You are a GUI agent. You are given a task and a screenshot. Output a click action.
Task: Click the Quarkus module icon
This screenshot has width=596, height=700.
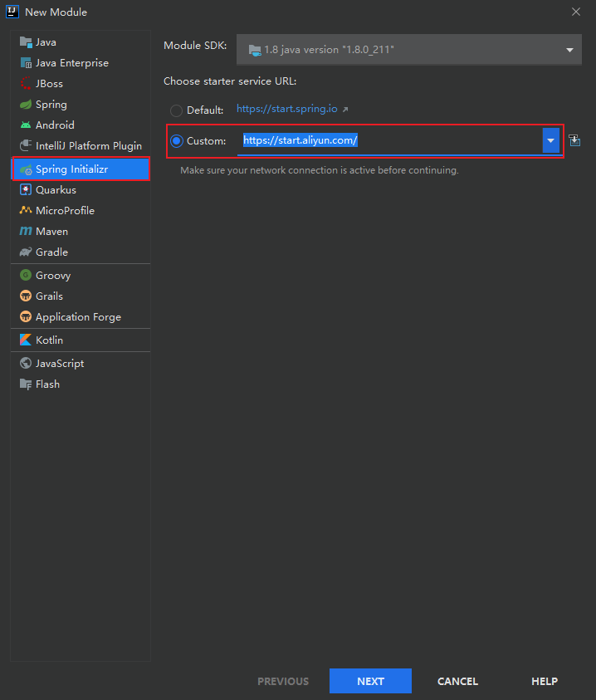(x=26, y=190)
